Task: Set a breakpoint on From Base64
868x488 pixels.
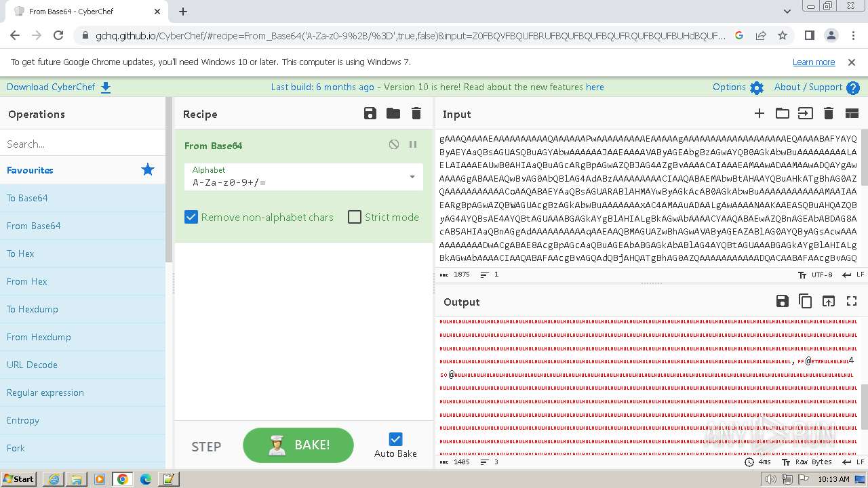Action: coord(413,144)
